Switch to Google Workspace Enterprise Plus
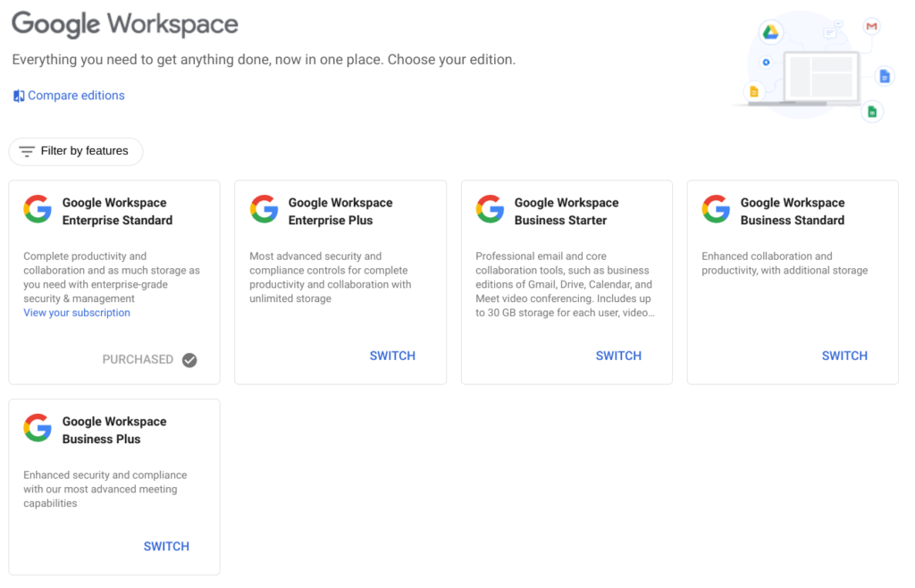Image resolution: width=915 pixels, height=588 pixels. 392,355
